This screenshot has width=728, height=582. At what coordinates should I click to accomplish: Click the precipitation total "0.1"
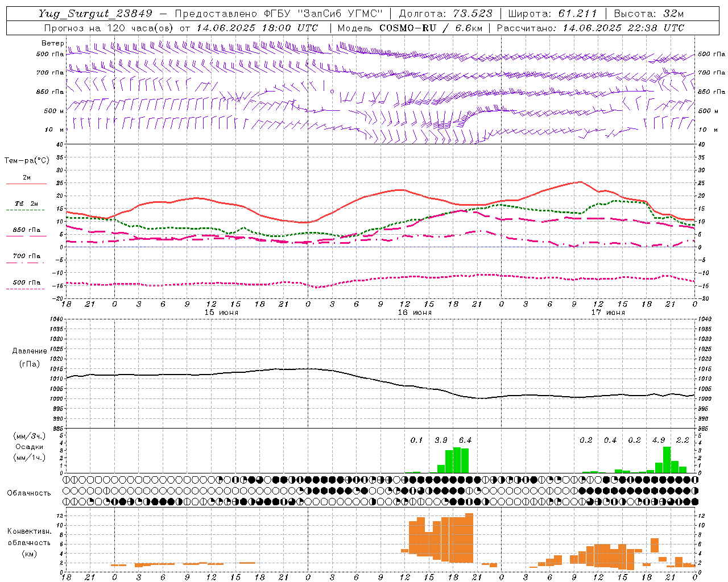(x=416, y=440)
